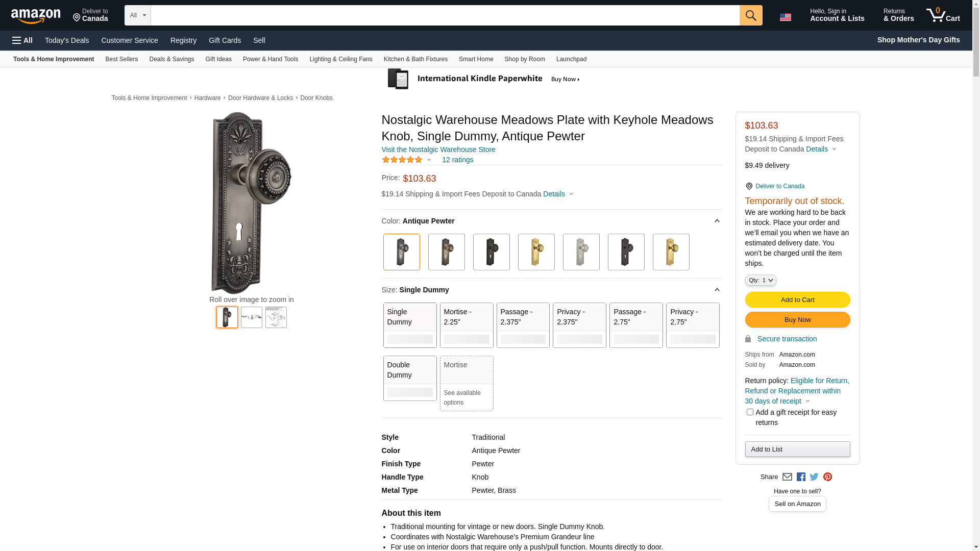Open the search category All dropdown
Image resolution: width=980 pixels, height=551 pixels.
coord(137,15)
